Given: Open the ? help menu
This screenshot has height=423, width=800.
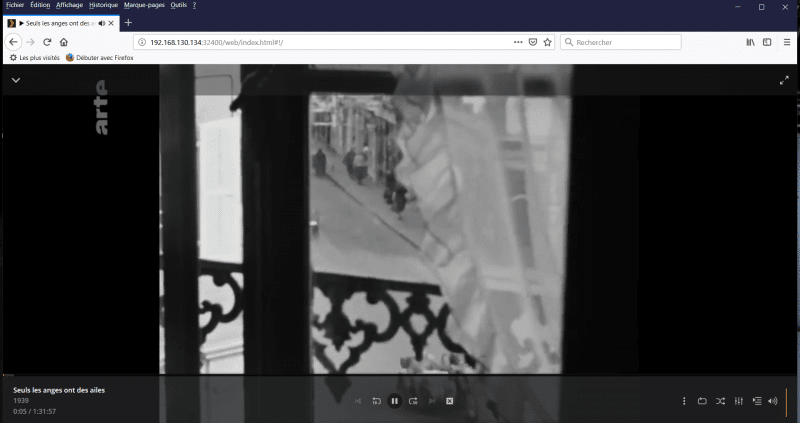Looking at the screenshot, I should [x=194, y=5].
